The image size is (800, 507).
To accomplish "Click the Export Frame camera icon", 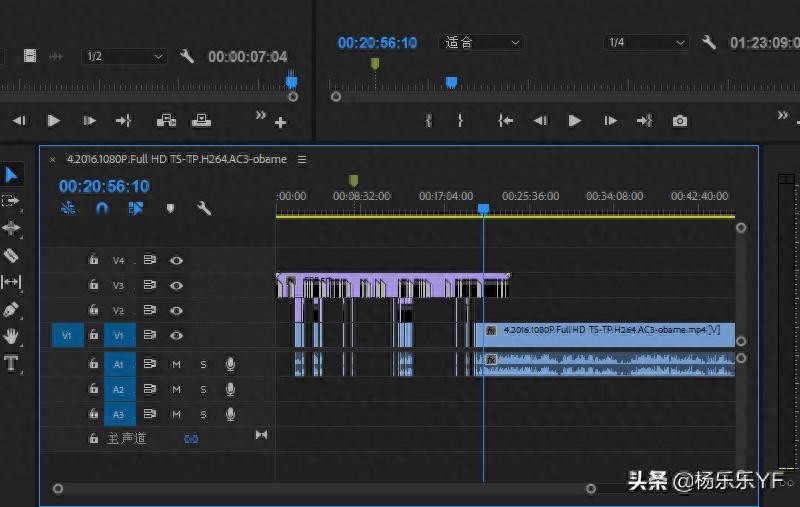I will point(680,121).
